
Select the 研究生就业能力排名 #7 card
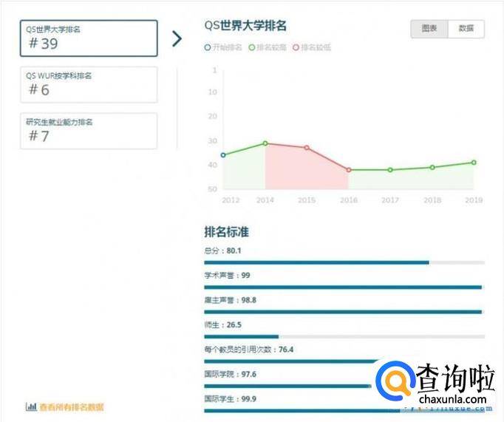(x=89, y=131)
